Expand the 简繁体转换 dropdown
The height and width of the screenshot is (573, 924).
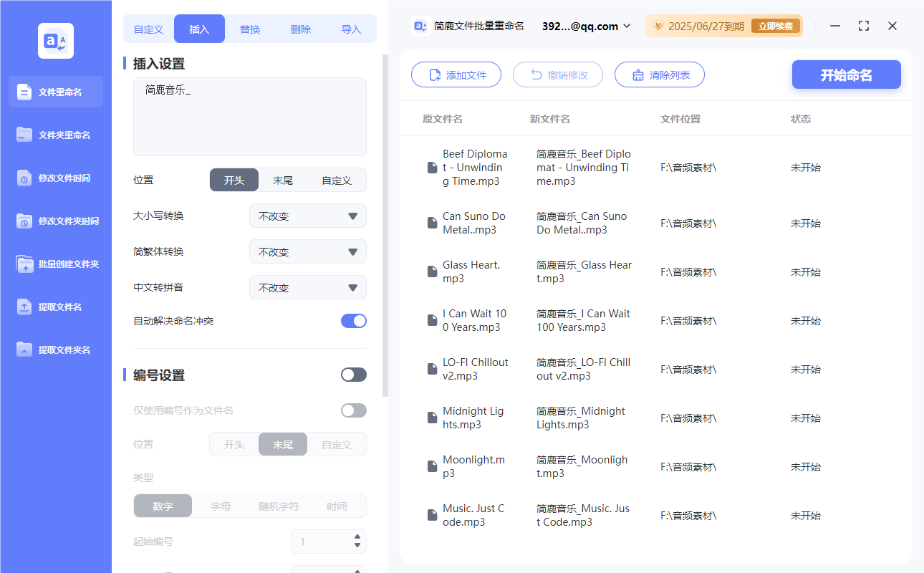tap(307, 251)
